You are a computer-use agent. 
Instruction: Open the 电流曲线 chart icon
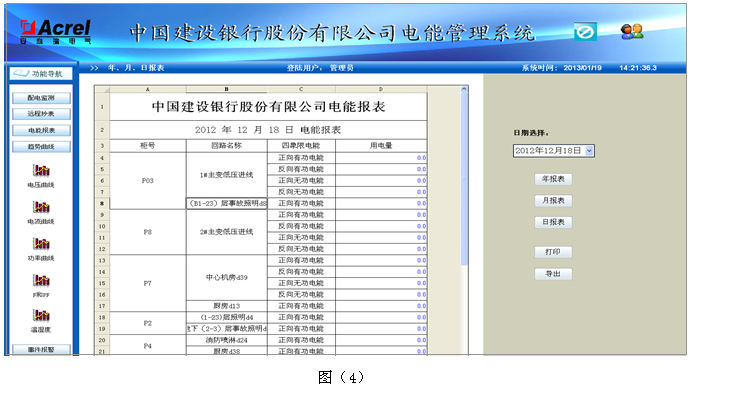pyautogui.click(x=41, y=207)
